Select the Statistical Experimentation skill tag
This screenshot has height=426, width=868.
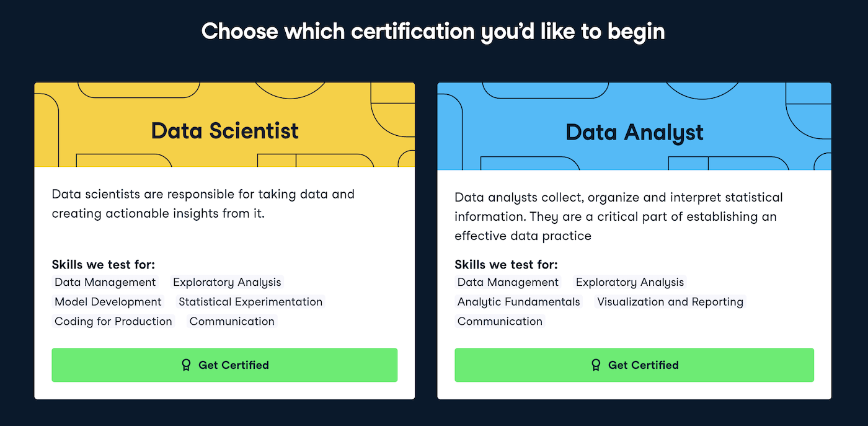point(250,302)
